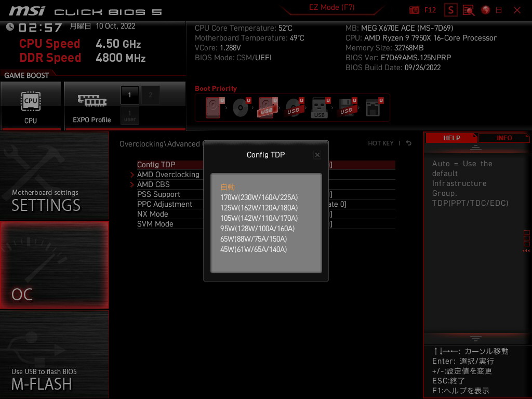This screenshot has width=532, height=399.
Task: Toggle CPU Game Boost
Action: point(31,106)
